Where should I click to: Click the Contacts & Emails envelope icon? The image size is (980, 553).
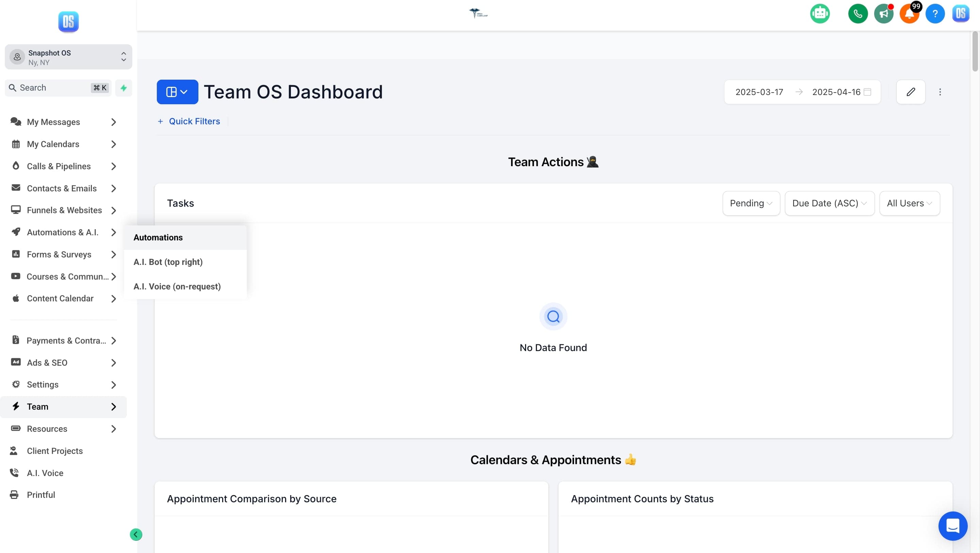[16, 188]
